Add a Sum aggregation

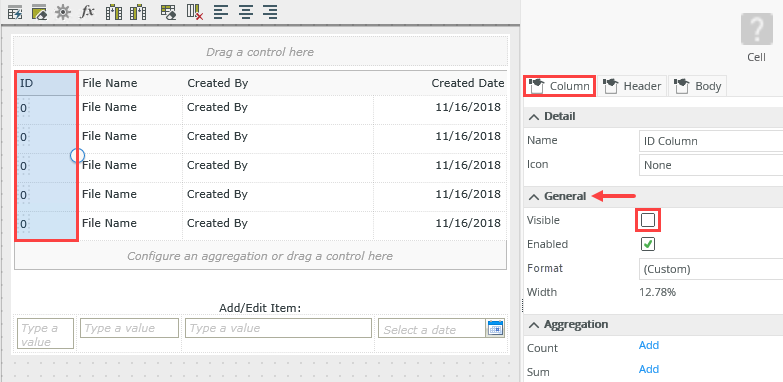pos(649,369)
